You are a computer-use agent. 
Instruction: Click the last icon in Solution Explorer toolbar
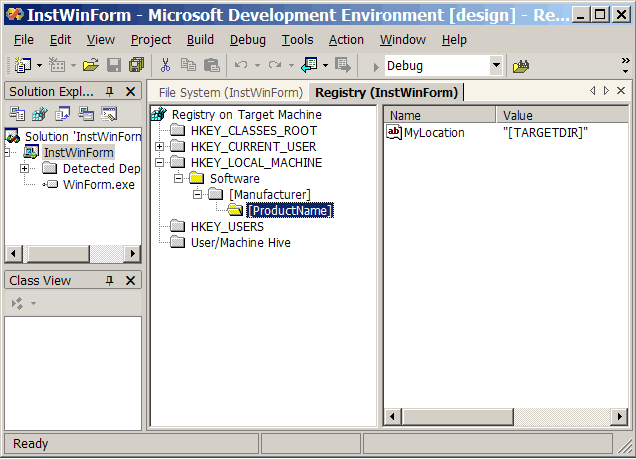pyautogui.click(x=109, y=114)
